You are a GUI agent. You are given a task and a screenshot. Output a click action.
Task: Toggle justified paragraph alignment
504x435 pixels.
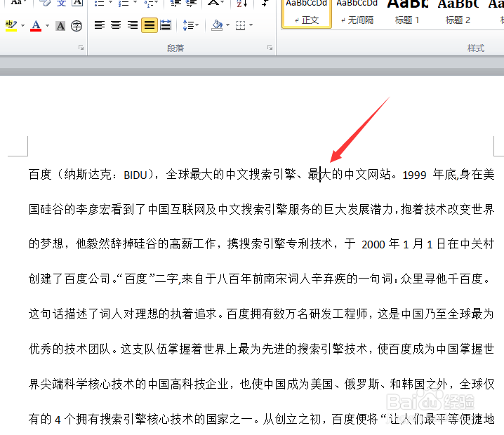(149, 25)
